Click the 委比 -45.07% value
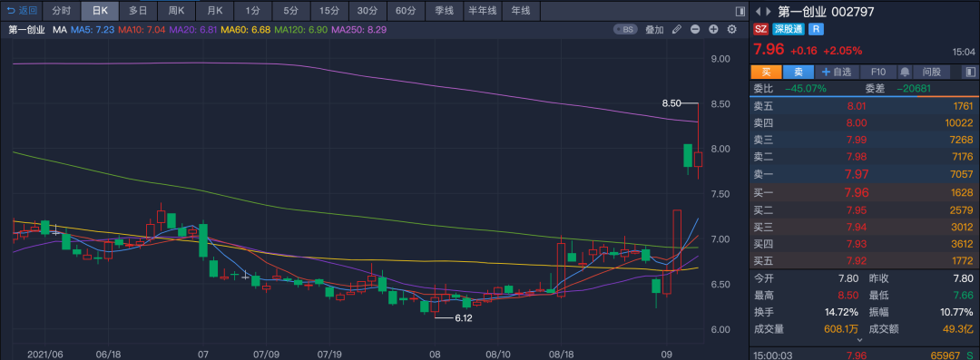Viewport: 980px width, 360px height. [806, 89]
